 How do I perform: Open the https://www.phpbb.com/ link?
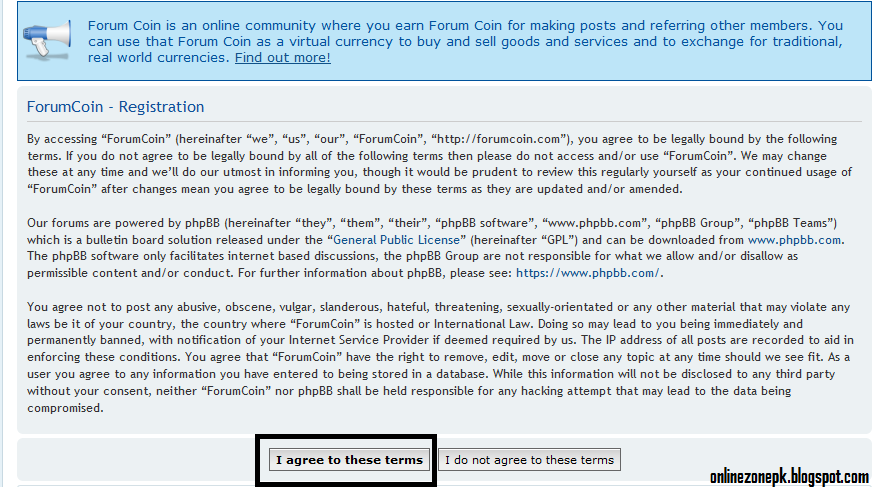588,273
